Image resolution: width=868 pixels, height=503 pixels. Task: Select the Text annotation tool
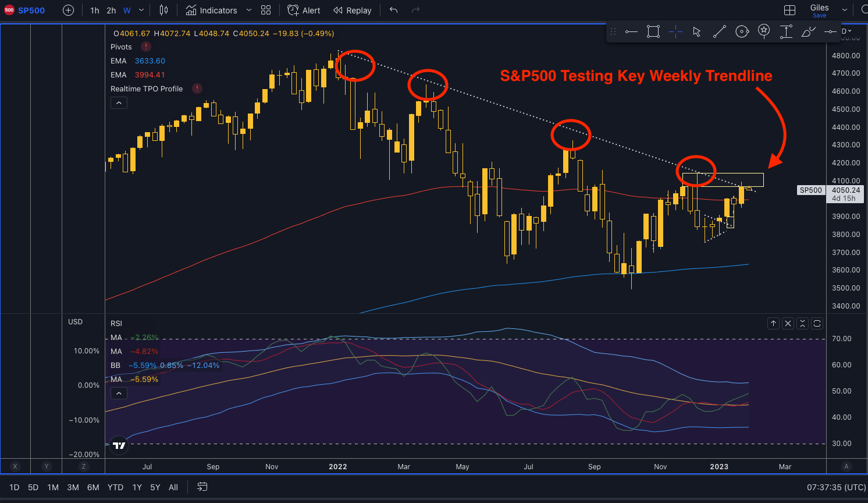[786, 32]
